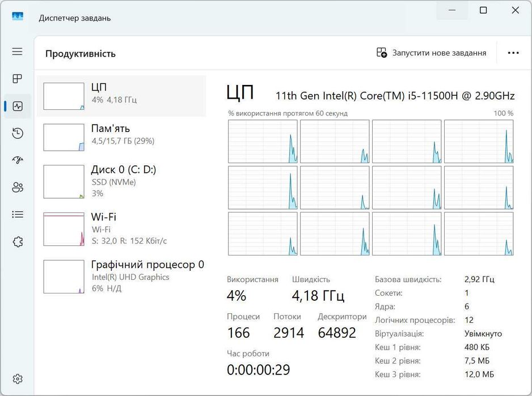Open Details list icon in sidebar
Image resolution: width=532 pixels, height=396 pixels.
pyautogui.click(x=18, y=214)
